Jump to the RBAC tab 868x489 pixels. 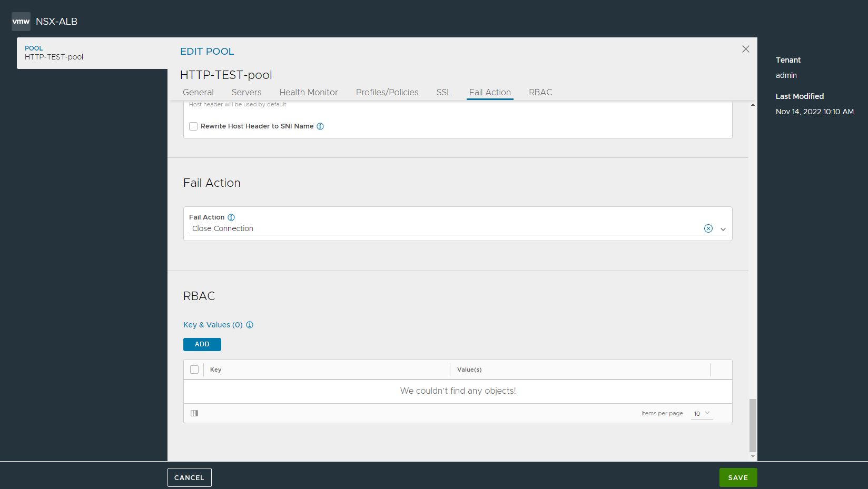[x=540, y=92]
